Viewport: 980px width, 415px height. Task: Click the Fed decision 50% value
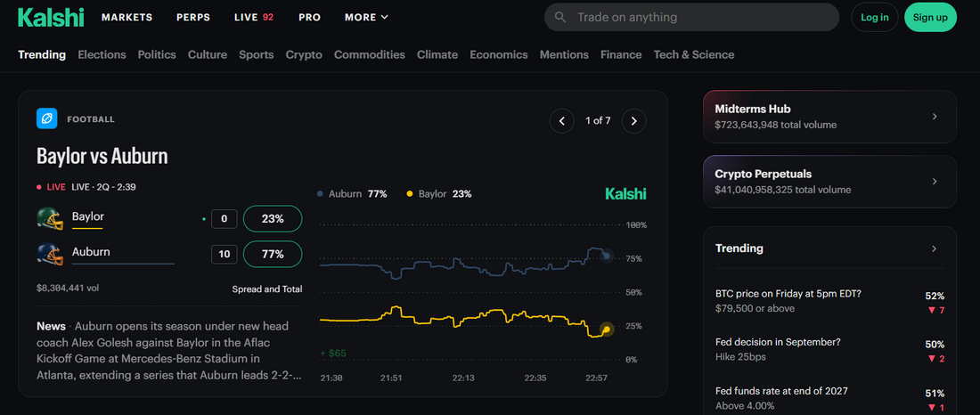click(x=935, y=345)
